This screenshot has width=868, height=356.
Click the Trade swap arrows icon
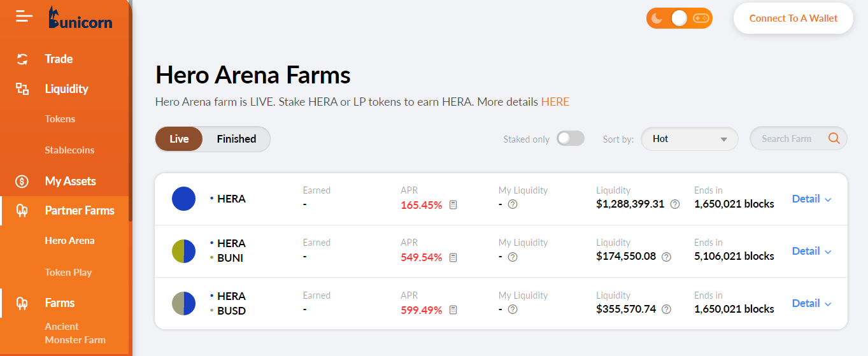(22, 59)
